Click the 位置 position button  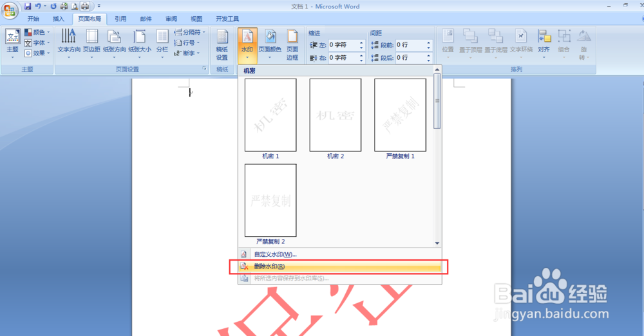(448, 44)
